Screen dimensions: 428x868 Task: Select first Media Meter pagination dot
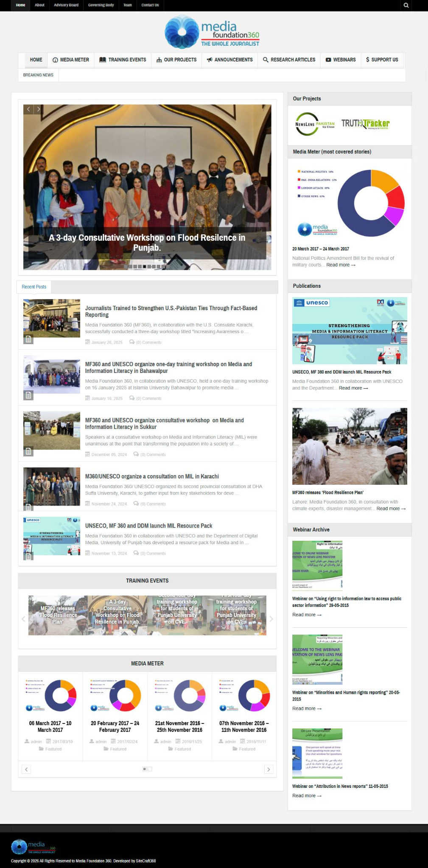[145, 769]
